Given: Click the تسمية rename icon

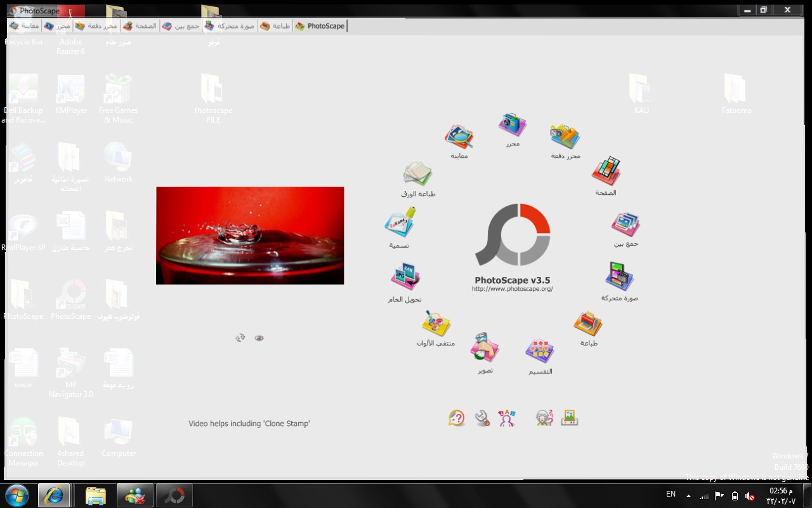Looking at the screenshot, I should point(399,224).
